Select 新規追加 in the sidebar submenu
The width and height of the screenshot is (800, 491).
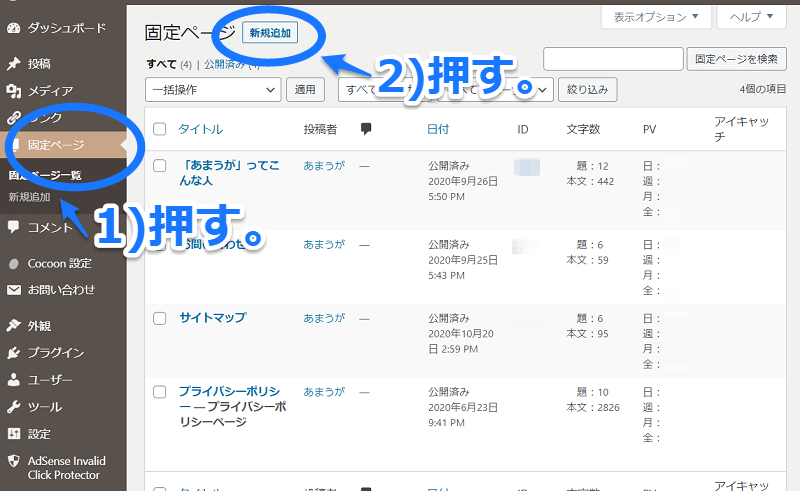(29, 197)
